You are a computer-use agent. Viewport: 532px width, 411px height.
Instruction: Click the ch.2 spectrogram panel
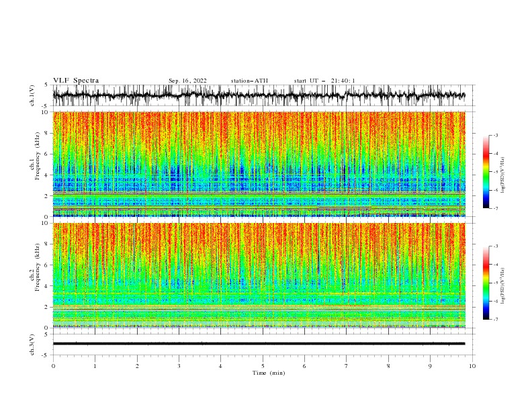click(x=259, y=275)
